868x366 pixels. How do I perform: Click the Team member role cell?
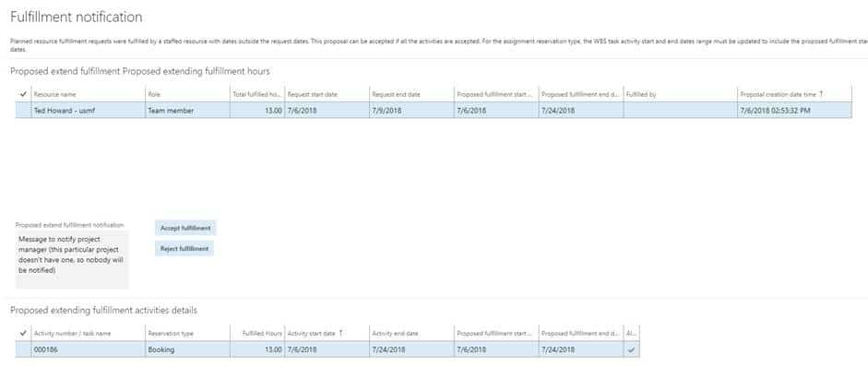tap(187, 110)
